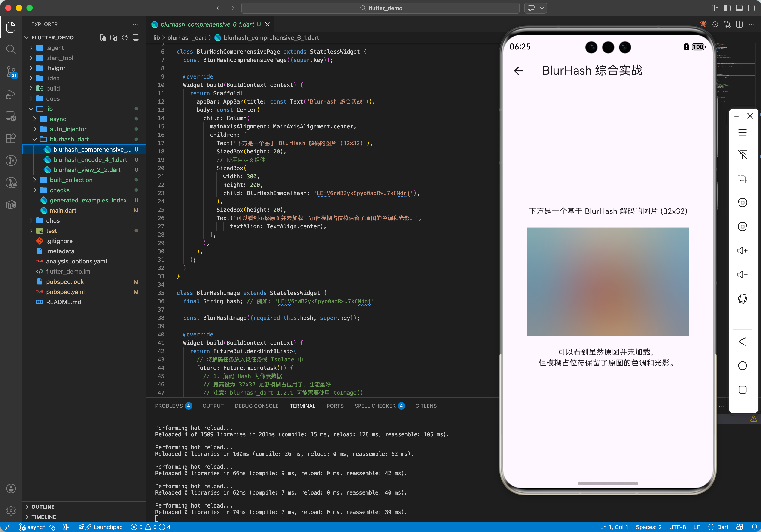Toggle the bottom panel layout button
The width and height of the screenshot is (761, 532).
tap(739, 8)
